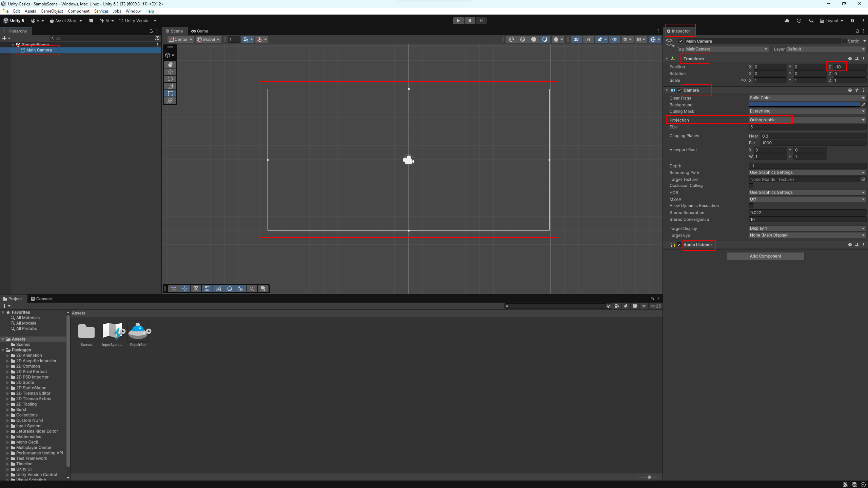Screen dimensions: 868x488
Task: Select the Rect tool
Action: (170, 93)
